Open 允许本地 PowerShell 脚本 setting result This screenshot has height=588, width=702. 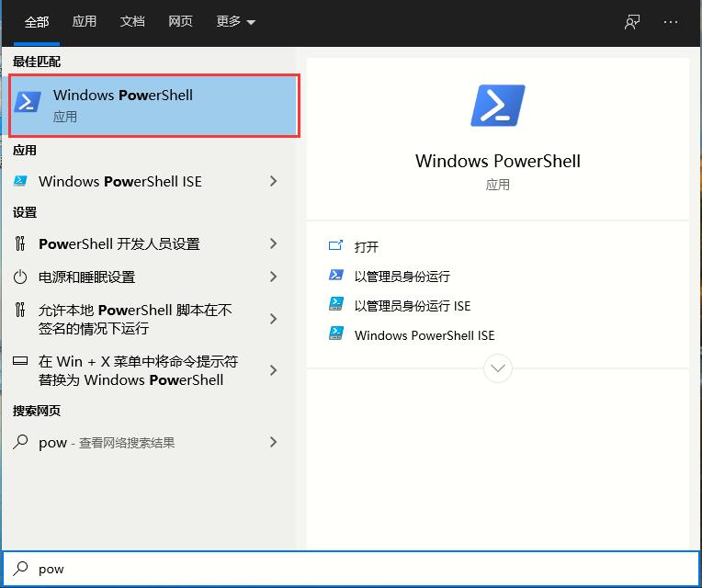click(135, 319)
